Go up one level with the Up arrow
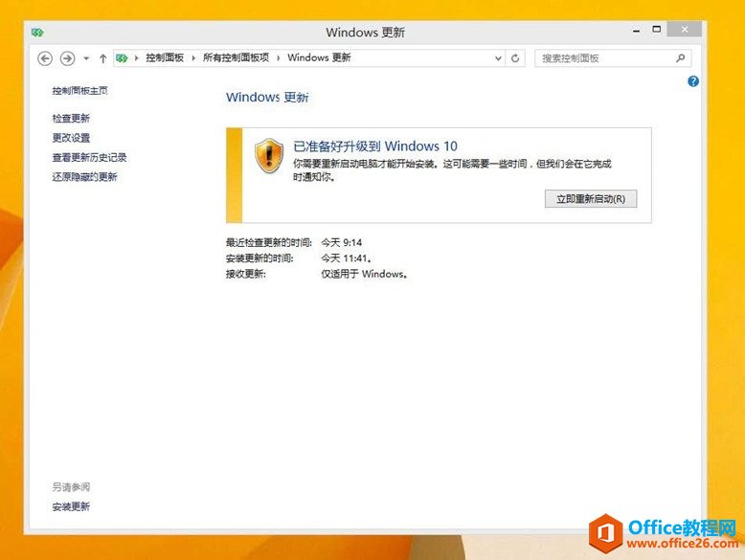The image size is (745, 560). (x=102, y=58)
